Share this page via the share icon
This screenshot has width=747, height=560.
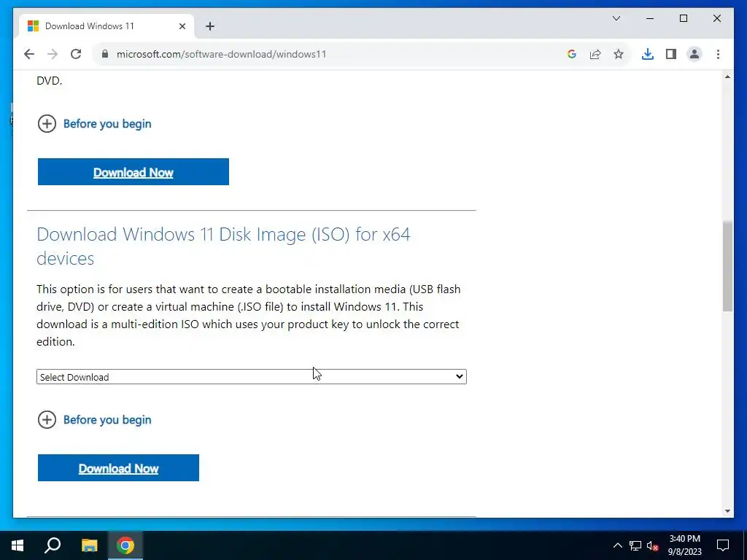tap(595, 54)
